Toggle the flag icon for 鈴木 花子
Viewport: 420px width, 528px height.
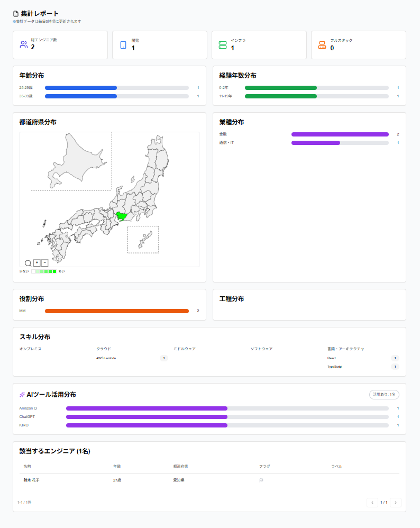(261, 480)
